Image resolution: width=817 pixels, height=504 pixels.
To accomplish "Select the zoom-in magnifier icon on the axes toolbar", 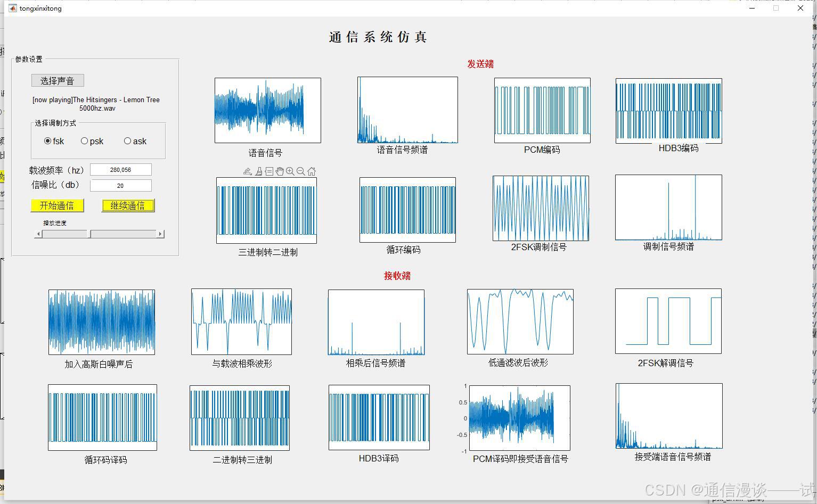I will pyautogui.click(x=290, y=171).
